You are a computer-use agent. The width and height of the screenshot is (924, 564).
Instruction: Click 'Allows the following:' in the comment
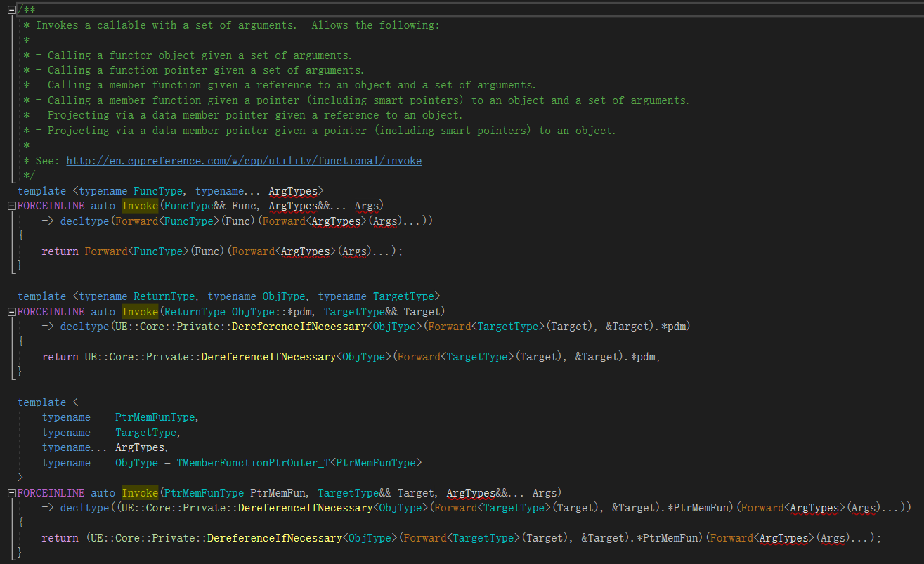point(375,25)
